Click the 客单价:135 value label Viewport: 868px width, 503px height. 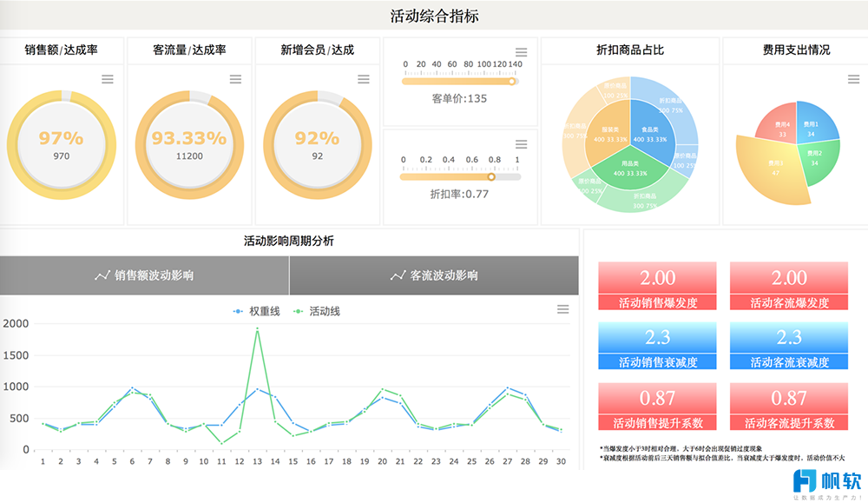[x=459, y=99]
